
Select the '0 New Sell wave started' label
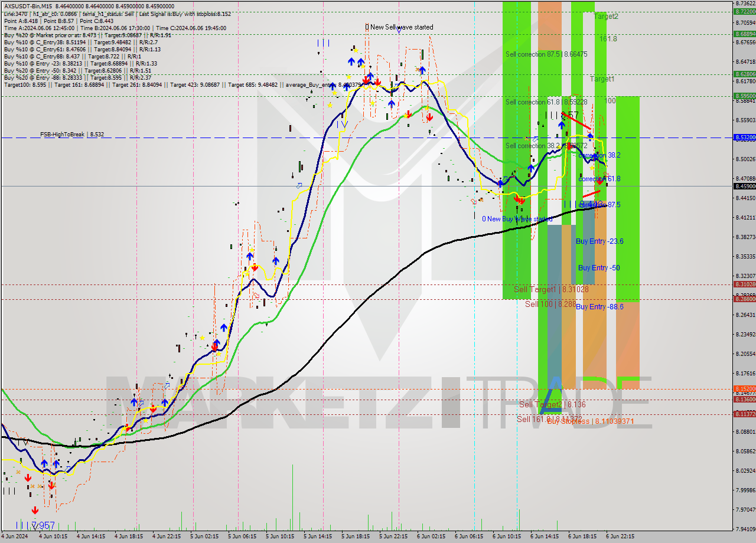tap(399, 27)
